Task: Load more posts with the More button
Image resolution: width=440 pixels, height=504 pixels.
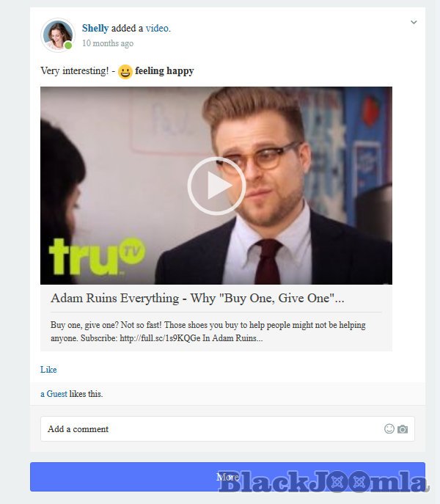Action: point(227,477)
